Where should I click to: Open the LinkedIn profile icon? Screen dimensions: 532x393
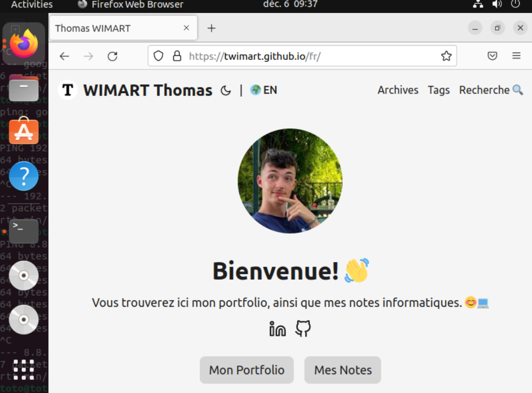[277, 329]
